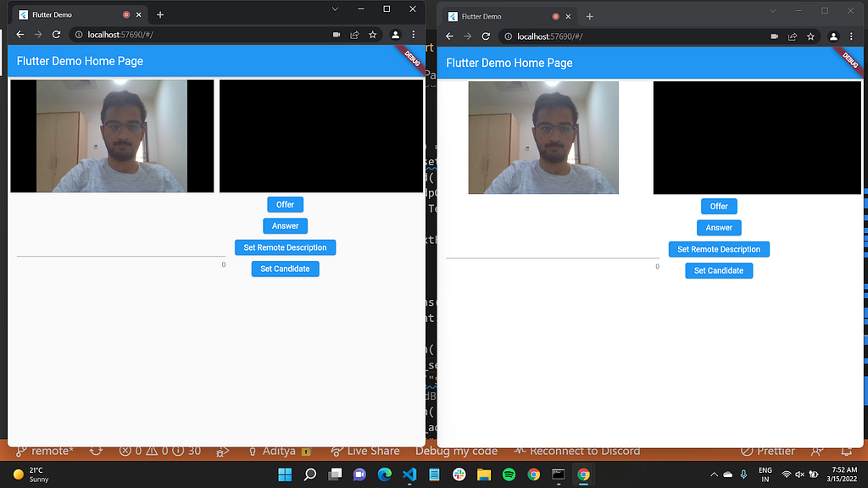Bookmark page with star in left window

[373, 34]
